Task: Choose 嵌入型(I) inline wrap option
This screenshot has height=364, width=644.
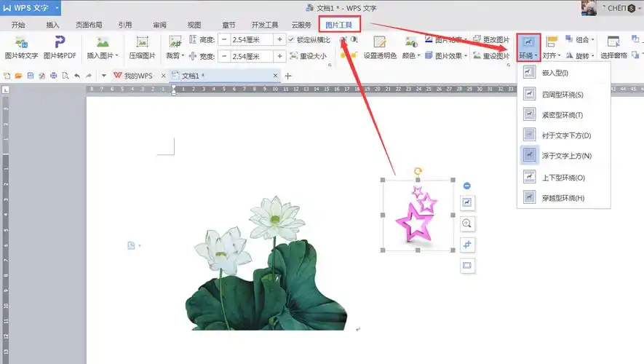Action: click(563, 73)
